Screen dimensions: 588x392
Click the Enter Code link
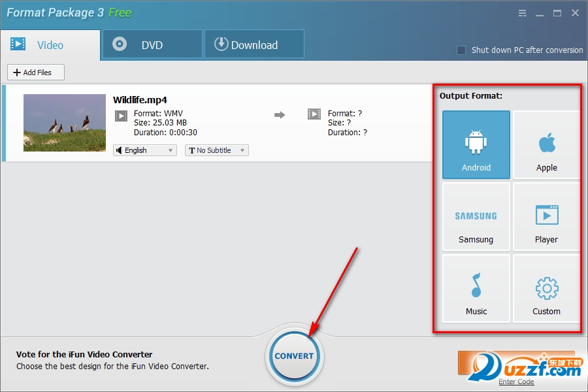coord(516,382)
